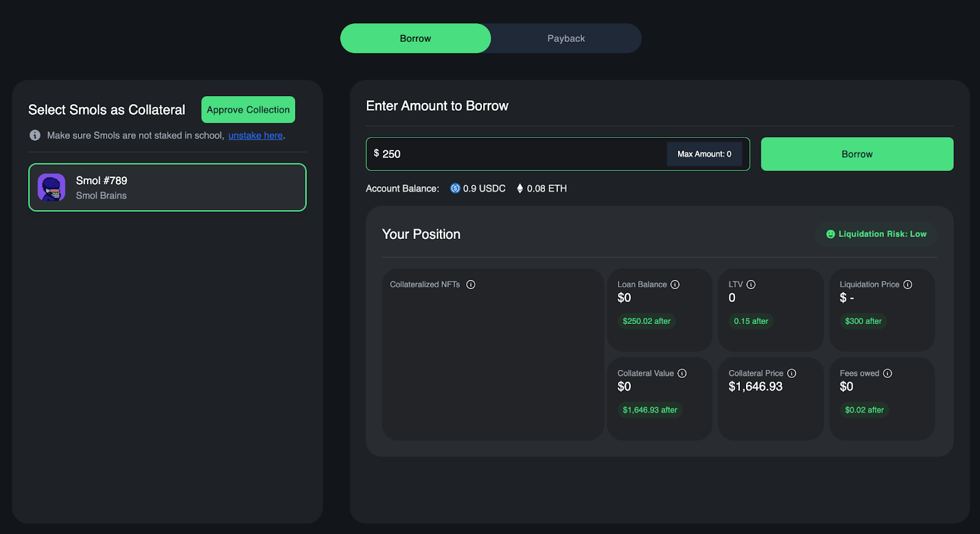Click Collateral Value info icon
980x534 pixels.
[x=682, y=373]
